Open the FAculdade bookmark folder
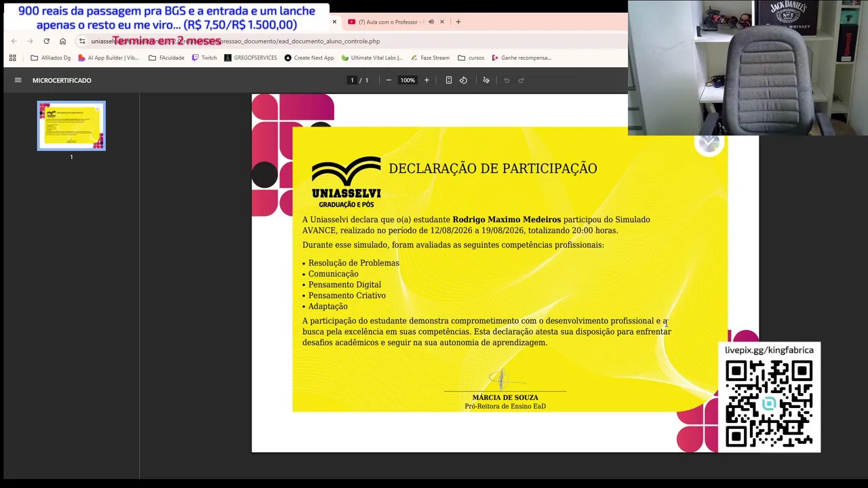 (166, 58)
